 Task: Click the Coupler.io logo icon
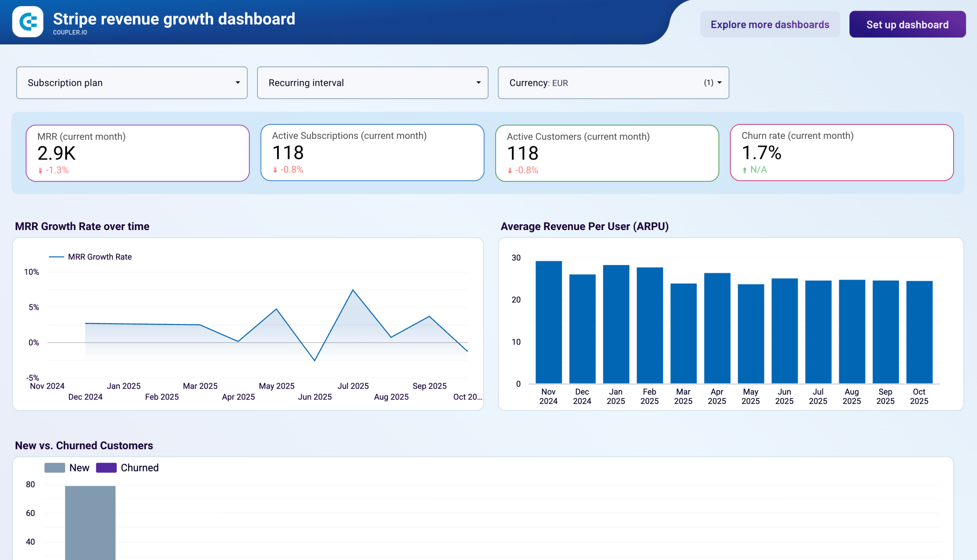click(28, 21)
